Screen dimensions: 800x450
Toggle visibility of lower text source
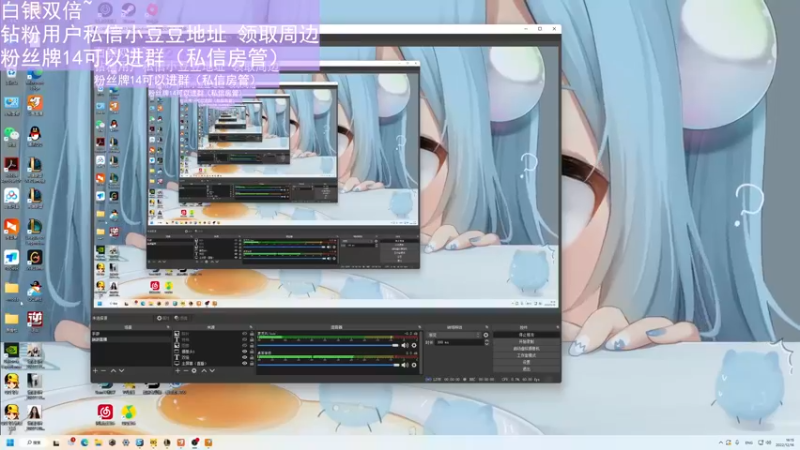point(244,357)
